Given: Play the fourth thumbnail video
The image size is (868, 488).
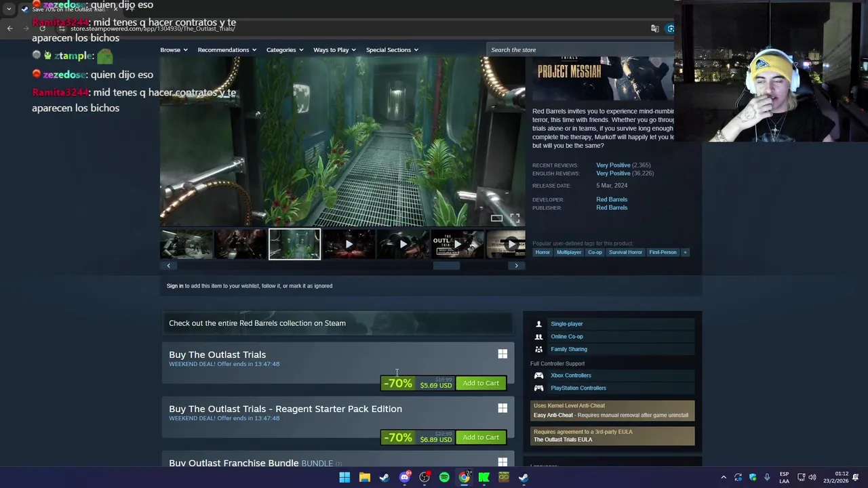Looking at the screenshot, I should [349, 244].
